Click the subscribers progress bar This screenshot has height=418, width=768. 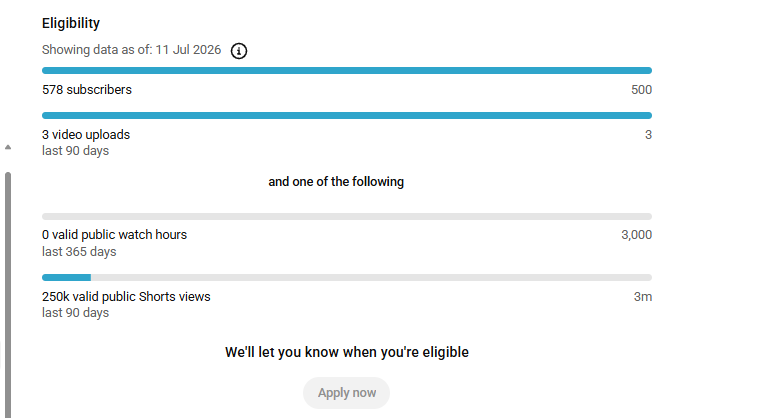pos(347,71)
